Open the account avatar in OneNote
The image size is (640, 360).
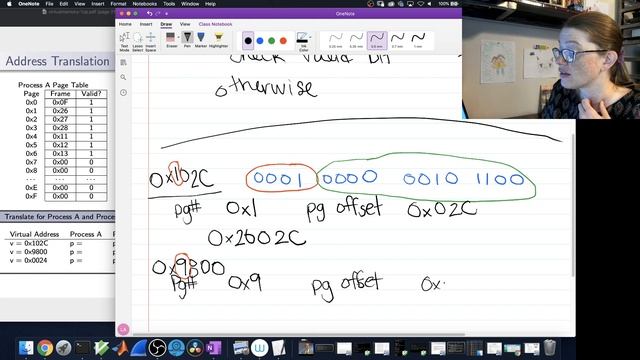[x=123, y=329]
